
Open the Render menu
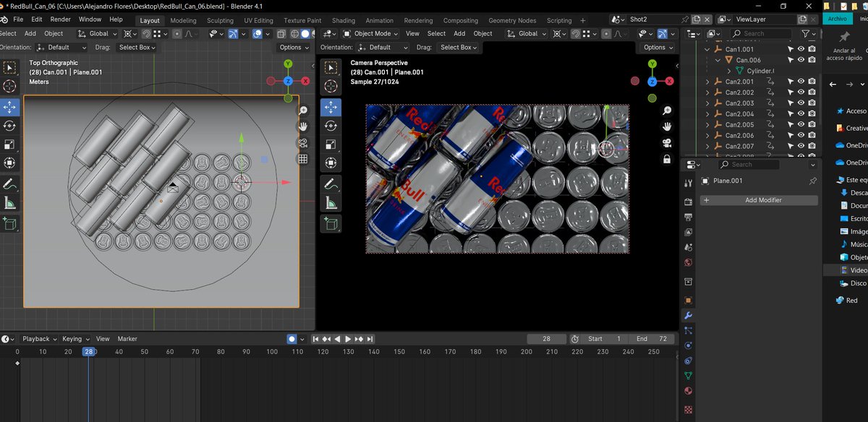click(x=61, y=19)
